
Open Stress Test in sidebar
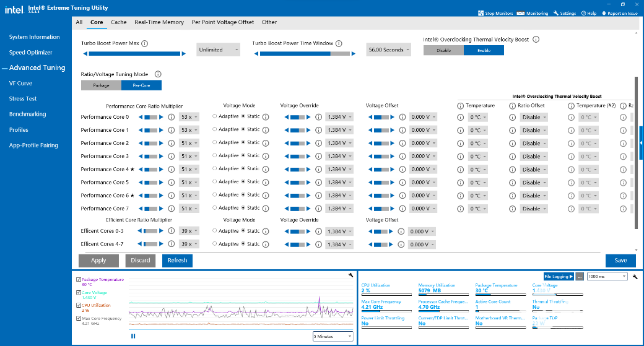tap(23, 99)
